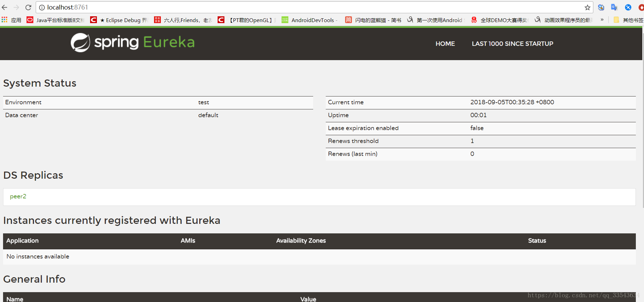Open the 第一次使用Android bookmark
This screenshot has width=644, height=302.
436,20
